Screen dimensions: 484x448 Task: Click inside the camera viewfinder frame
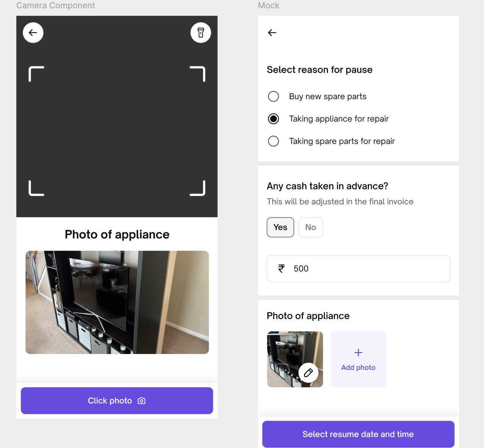click(117, 131)
